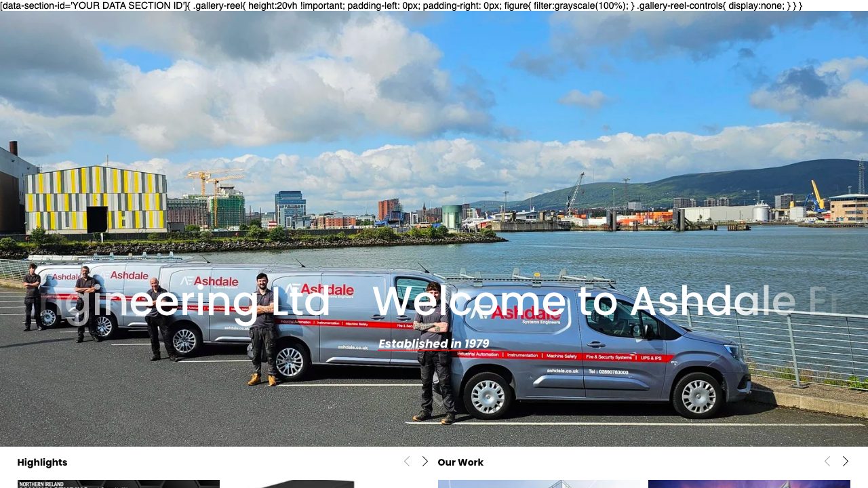The image size is (868, 488).
Task: Advance the Our Work carousel forward
Action: 846,462
